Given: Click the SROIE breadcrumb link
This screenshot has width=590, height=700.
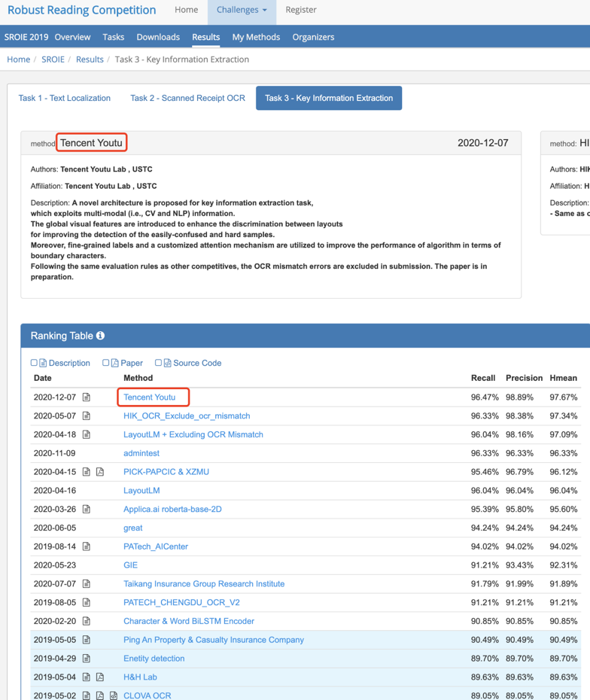Looking at the screenshot, I should (x=53, y=59).
